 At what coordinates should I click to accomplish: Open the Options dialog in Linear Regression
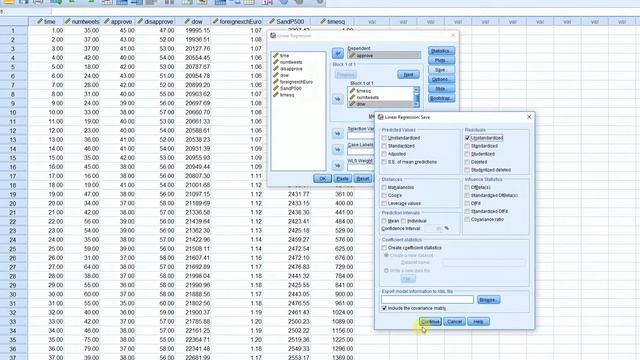(x=441, y=79)
